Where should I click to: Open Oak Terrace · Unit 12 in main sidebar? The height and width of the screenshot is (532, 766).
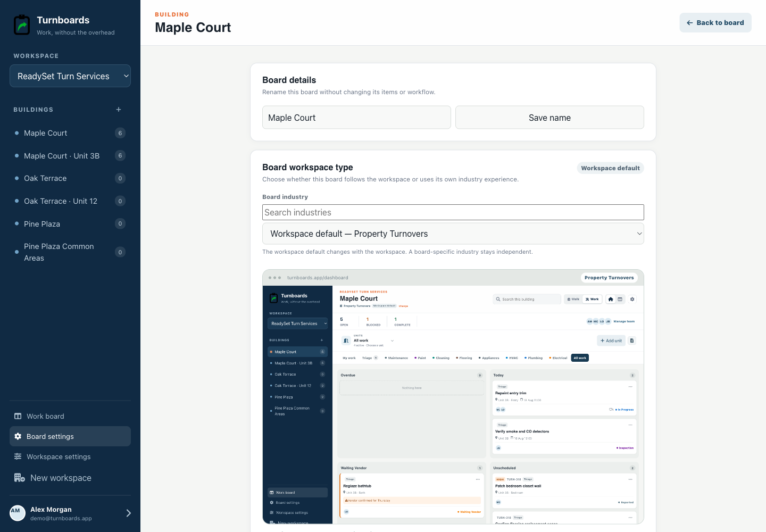pyautogui.click(x=70, y=201)
